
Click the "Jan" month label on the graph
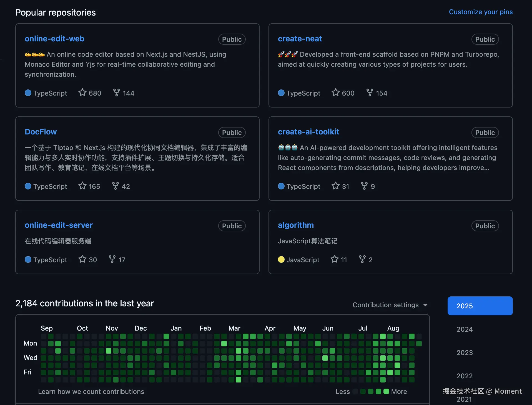[x=176, y=328]
